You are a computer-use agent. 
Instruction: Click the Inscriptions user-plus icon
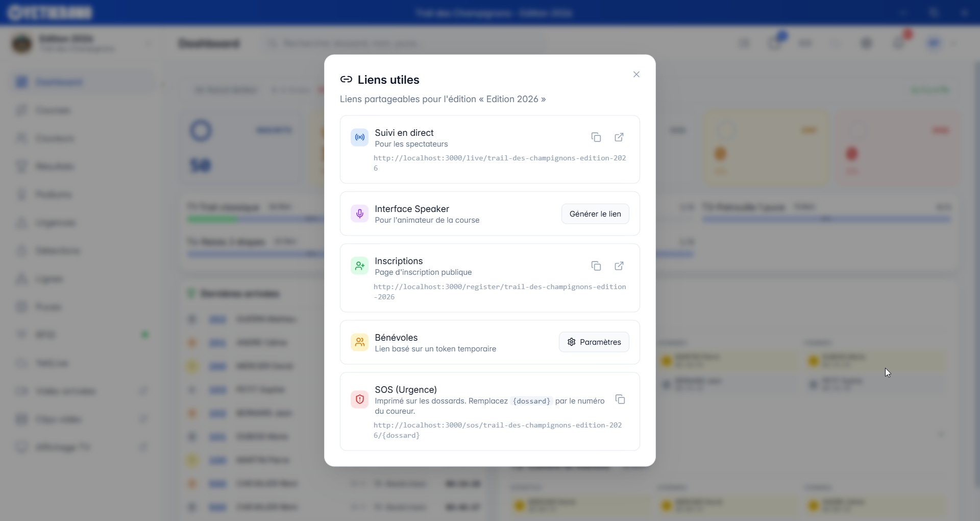[x=359, y=266]
